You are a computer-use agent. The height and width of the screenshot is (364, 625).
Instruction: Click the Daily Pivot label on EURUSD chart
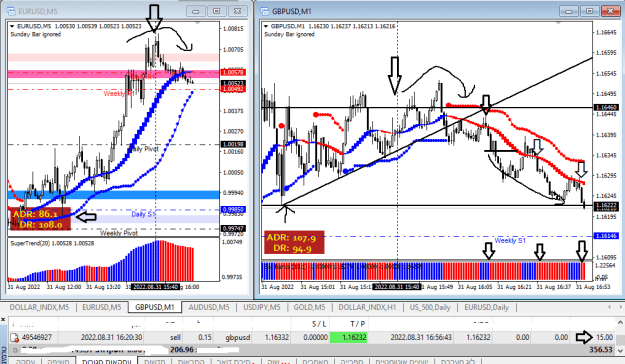click(x=143, y=149)
